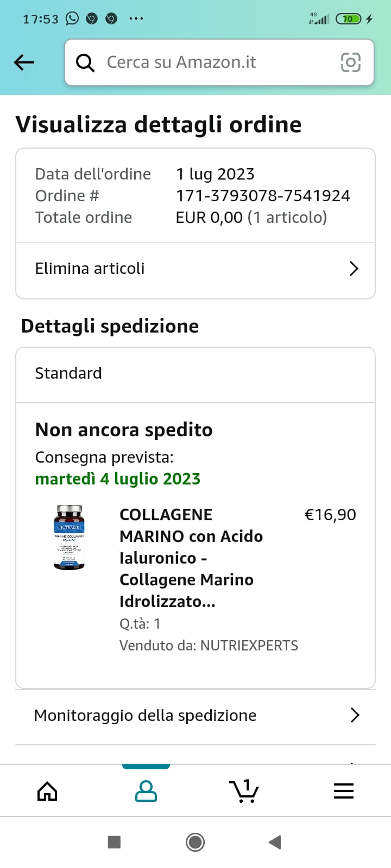Focus the Cerca su Amazon.it search field
Image resolution: width=391 pixels, height=868 pixels.
(x=217, y=62)
